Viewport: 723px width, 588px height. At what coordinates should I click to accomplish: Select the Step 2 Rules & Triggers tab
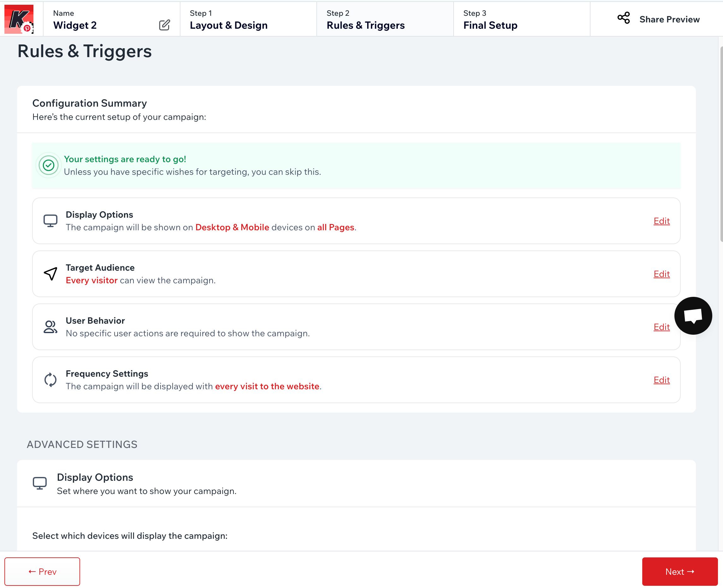coord(385,19)
